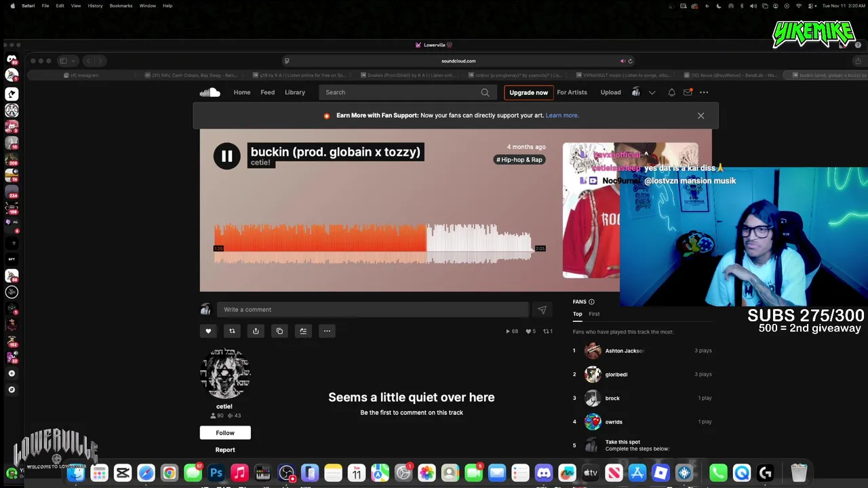868x488 pixels.
Task: Share the track
Action: (256, 331)
